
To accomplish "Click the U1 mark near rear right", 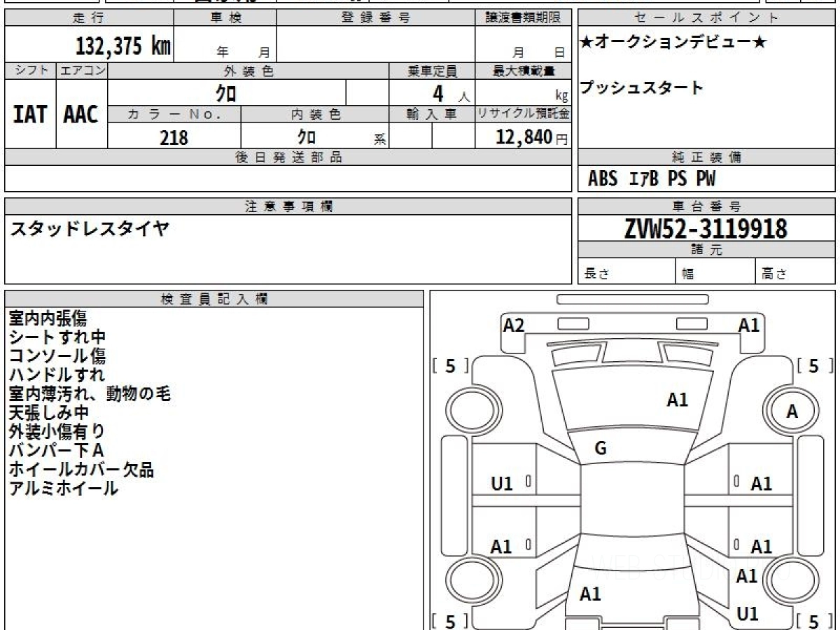I will click(748, 614).
